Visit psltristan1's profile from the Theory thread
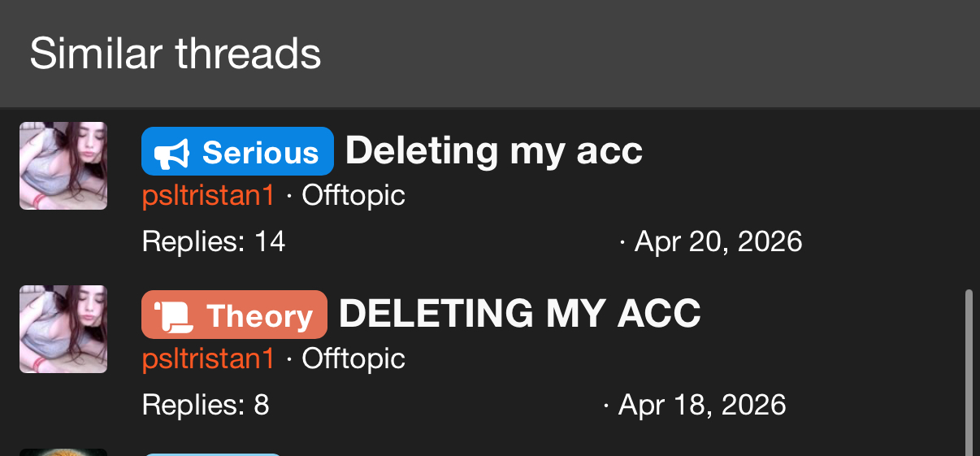Viewport: 980px width, 456px height. [x=208, y=358]
